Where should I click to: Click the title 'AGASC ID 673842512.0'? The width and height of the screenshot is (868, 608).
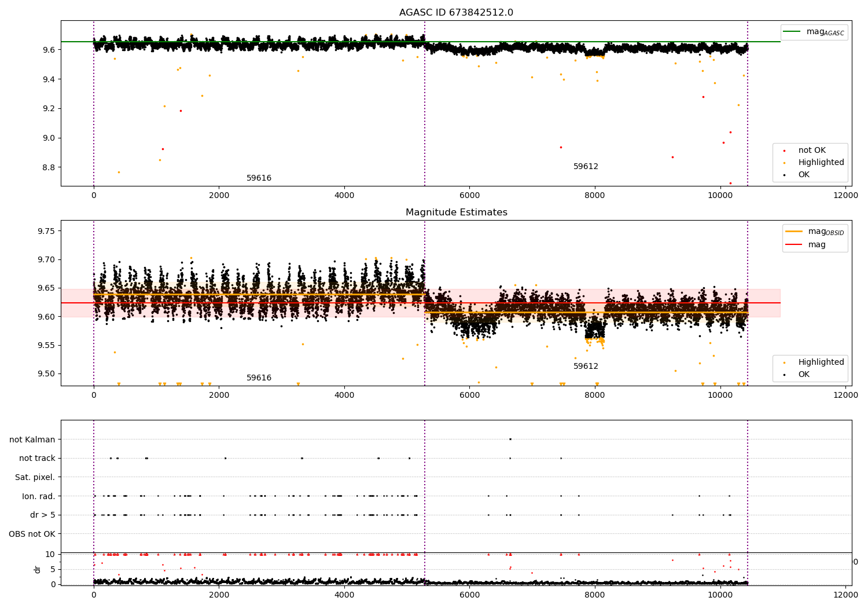[456, 13]
